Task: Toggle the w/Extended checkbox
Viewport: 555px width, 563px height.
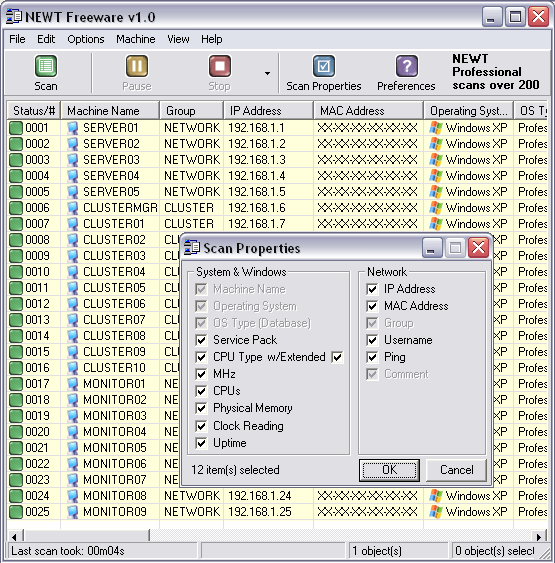Action: coord(337,357)
